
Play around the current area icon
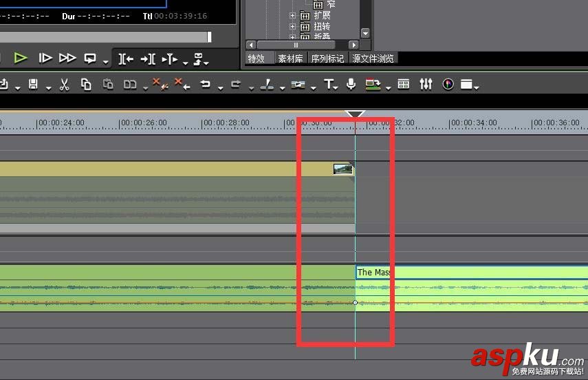click(x=170, y=59)
